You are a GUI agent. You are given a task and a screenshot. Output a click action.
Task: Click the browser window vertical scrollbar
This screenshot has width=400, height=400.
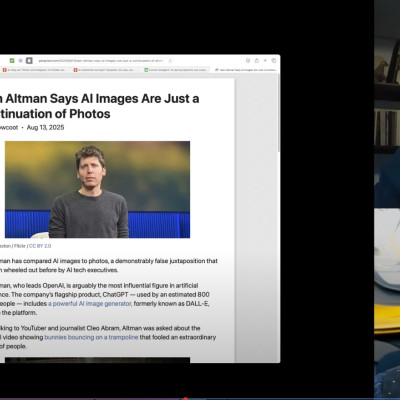click(279, 113)
